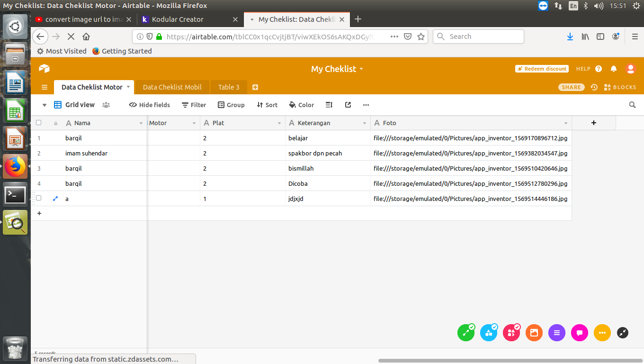Open the Color records option
644x364 pixels.
pyautogui.click(x=301, y=105)
